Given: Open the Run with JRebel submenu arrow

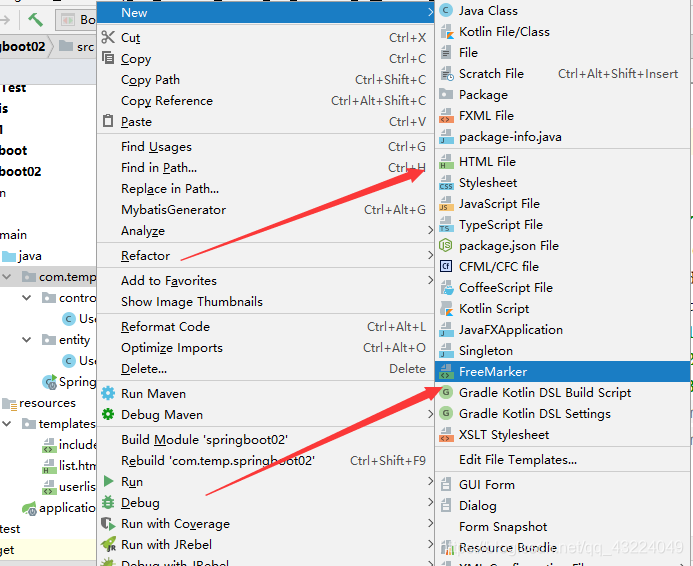Looking at the screenshot, I should pos(430,544).
